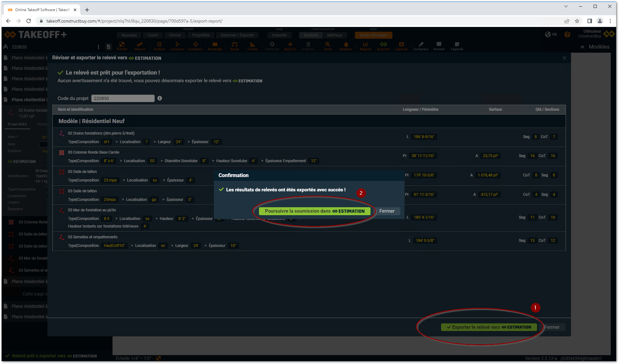
Task: Switch units to Impérial
Action: (x=310, y=35)
